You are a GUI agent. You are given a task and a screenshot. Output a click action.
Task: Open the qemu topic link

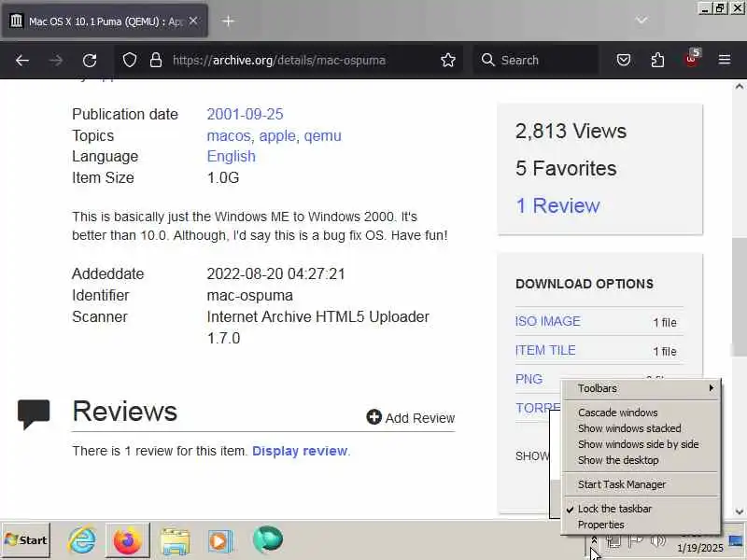(322, 135)
